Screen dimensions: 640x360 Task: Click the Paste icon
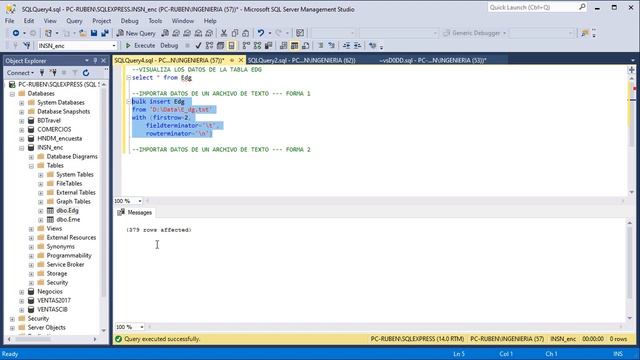click(246, 33)
